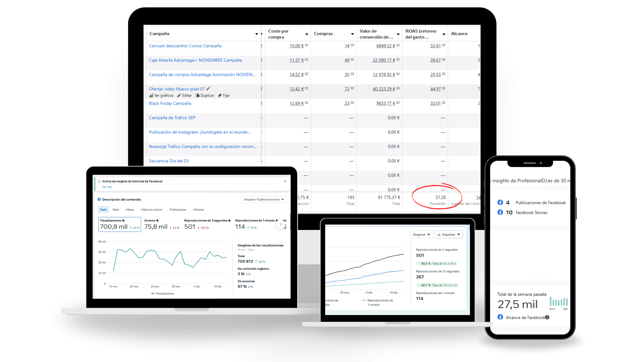The image size is (644, 362).
Task: Open the ROAS column dropdown arrow
Action: pos(444,34)
